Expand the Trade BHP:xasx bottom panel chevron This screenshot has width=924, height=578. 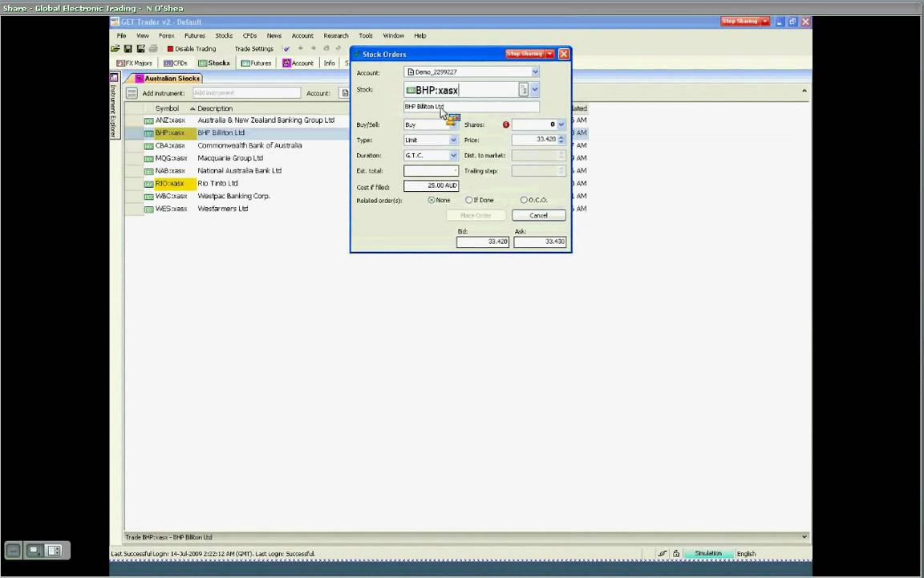click(x=804, y=537)
